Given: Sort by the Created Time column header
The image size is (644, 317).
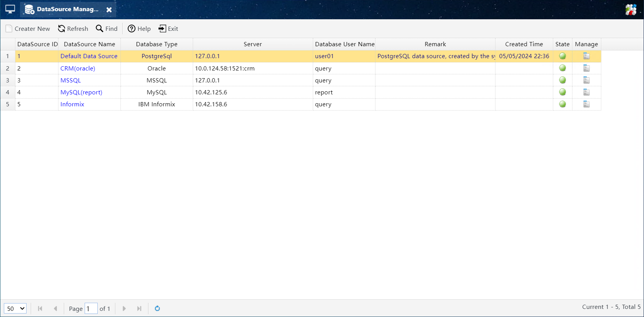Looking at the screenshot, I should coord(524,44).
